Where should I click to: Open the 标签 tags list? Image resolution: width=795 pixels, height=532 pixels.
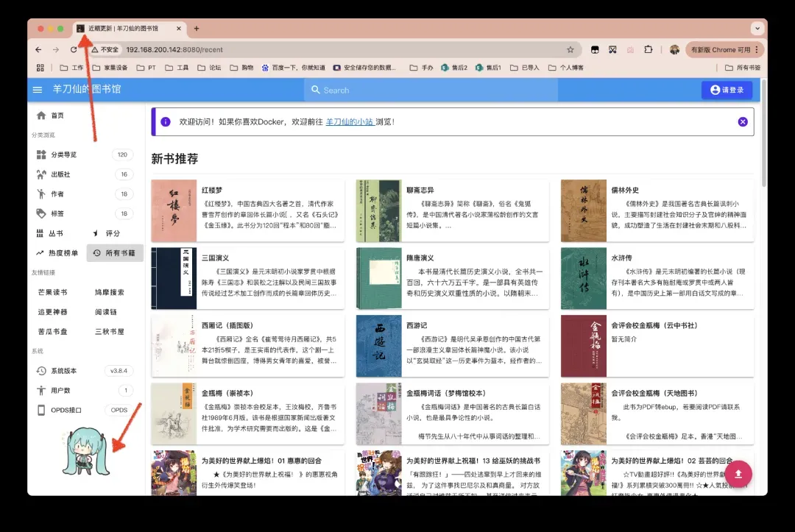point(57,214)
